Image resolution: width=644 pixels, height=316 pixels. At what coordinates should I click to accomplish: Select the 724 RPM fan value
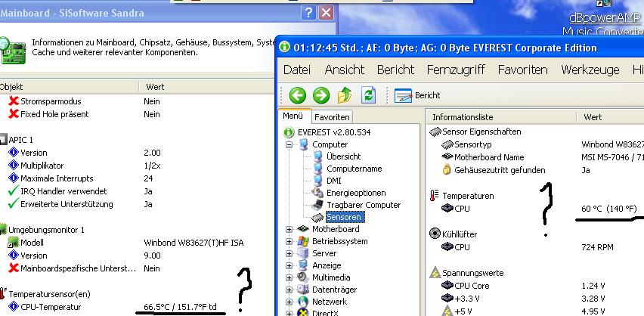click(x=597, y=247)
